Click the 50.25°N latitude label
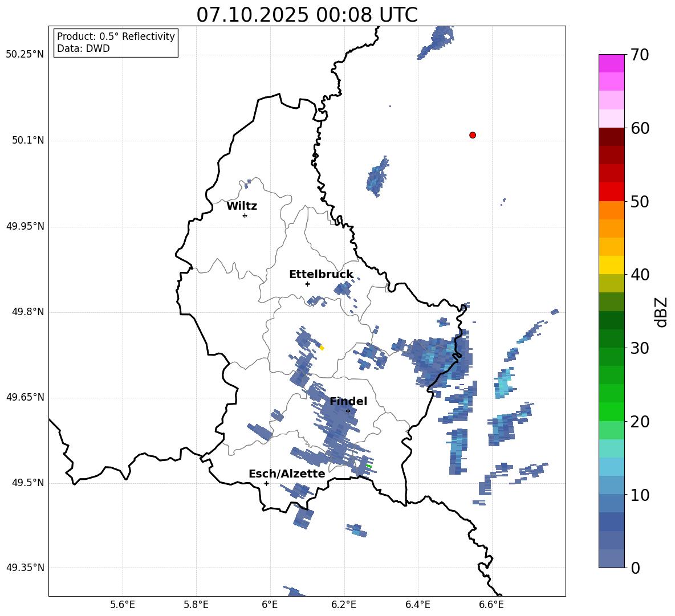The height and width of the screenshot is (616, 675). point(25,55)
